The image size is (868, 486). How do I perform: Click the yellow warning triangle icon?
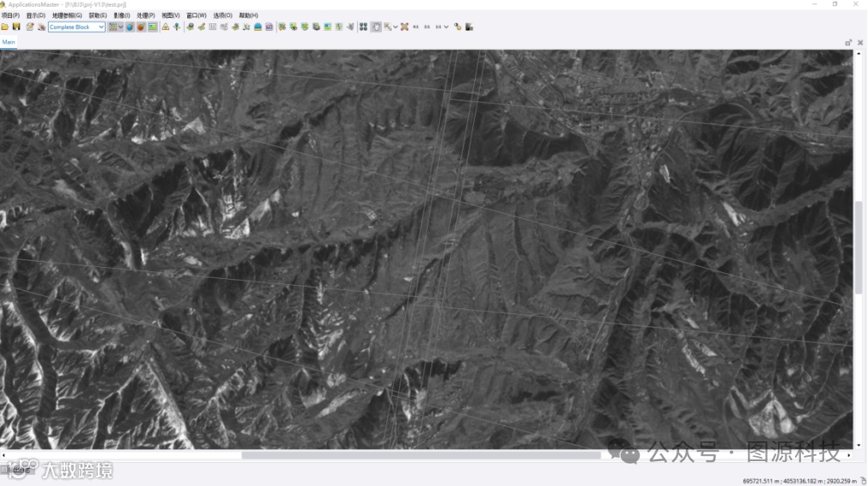click(166, 27)
